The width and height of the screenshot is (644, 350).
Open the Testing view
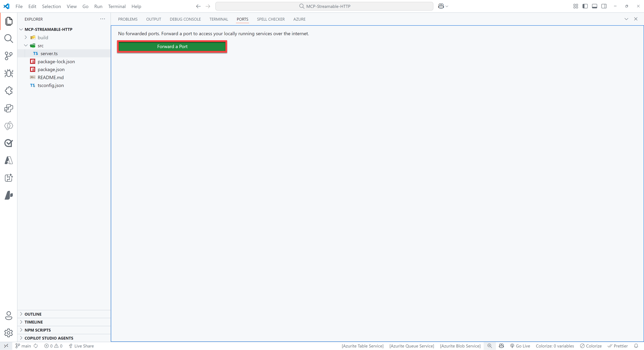[9, 143]
